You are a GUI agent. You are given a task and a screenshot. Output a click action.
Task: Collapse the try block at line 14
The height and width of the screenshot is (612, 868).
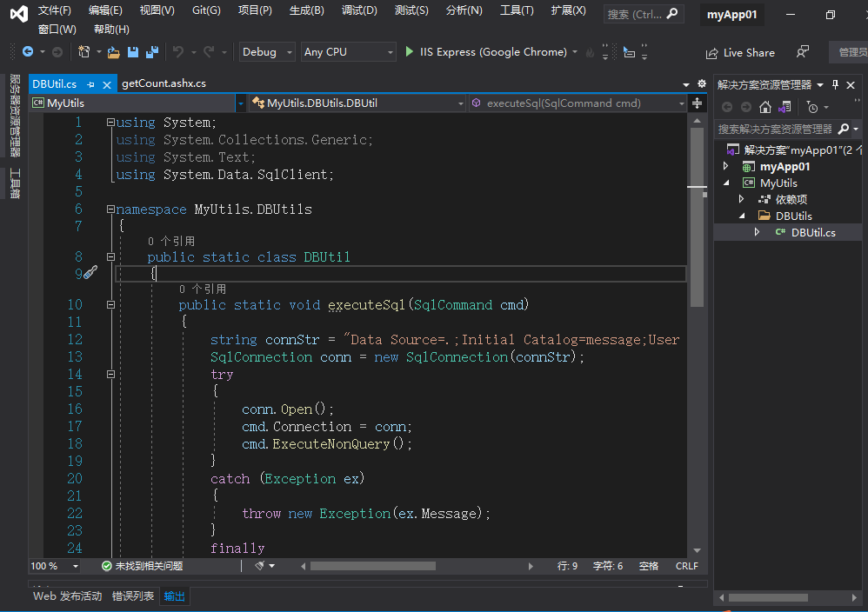pyautogui.click(x=110, y=374)
